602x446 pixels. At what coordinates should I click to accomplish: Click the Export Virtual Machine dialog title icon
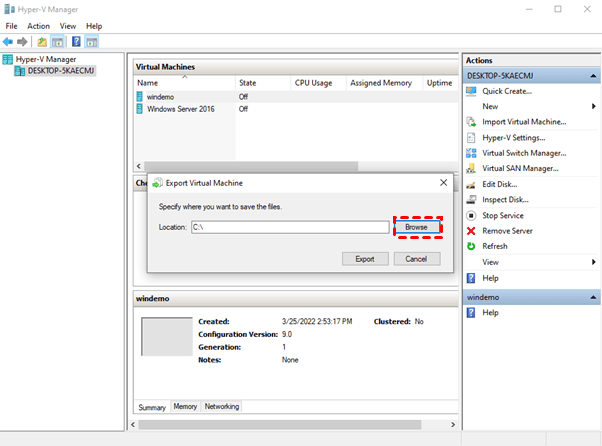point(157,183)
